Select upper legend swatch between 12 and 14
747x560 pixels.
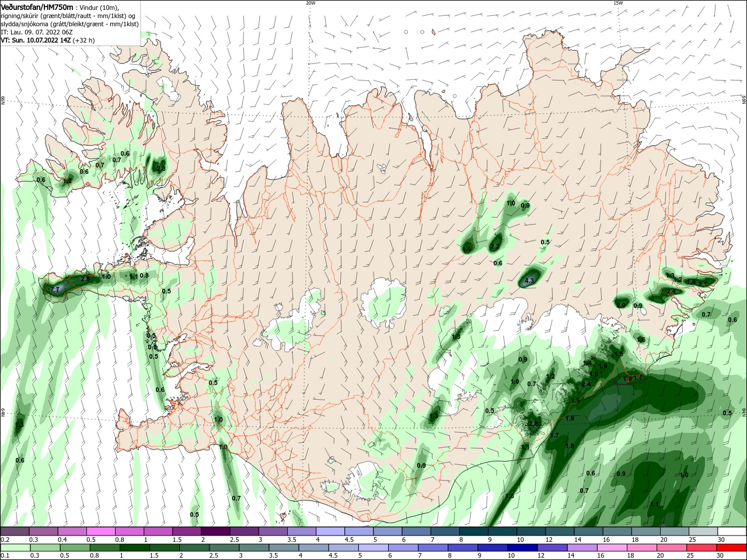pyautogui.click(x=560, y=531)
